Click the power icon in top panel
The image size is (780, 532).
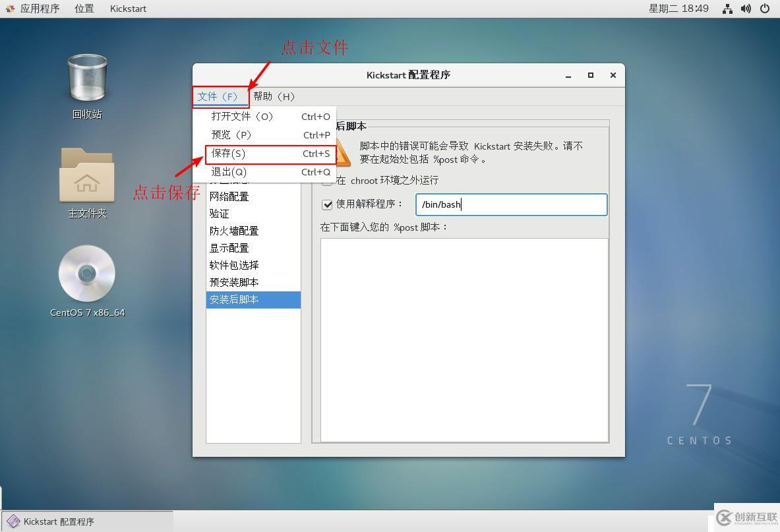(765, 9)
